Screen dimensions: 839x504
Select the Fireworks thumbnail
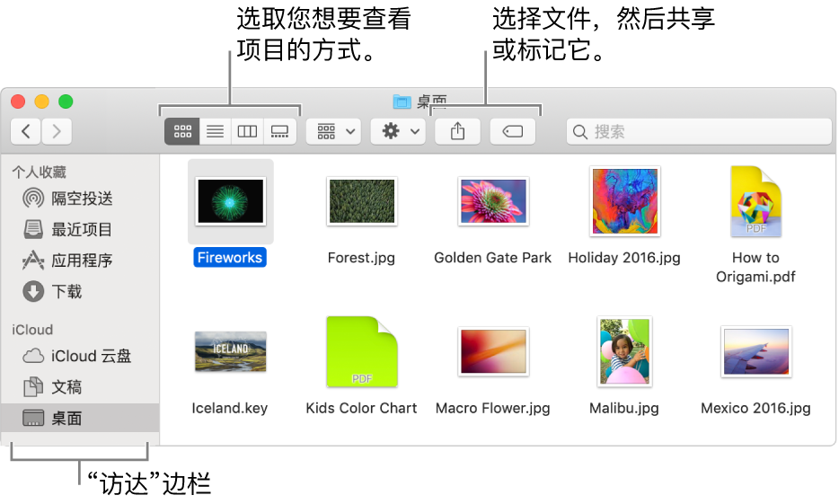click(231, 201)
